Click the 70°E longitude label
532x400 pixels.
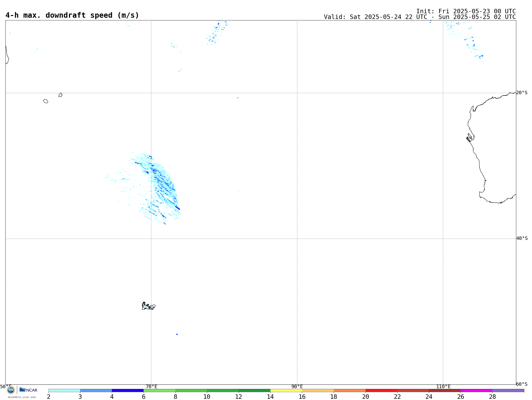(x=151, y=387)
